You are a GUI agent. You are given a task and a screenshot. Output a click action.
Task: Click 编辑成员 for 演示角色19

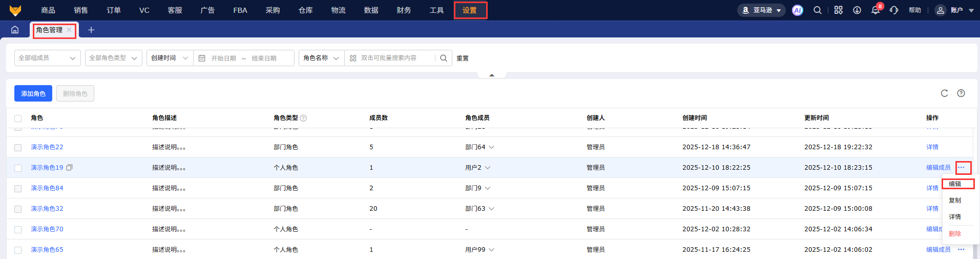coord(939,168)
